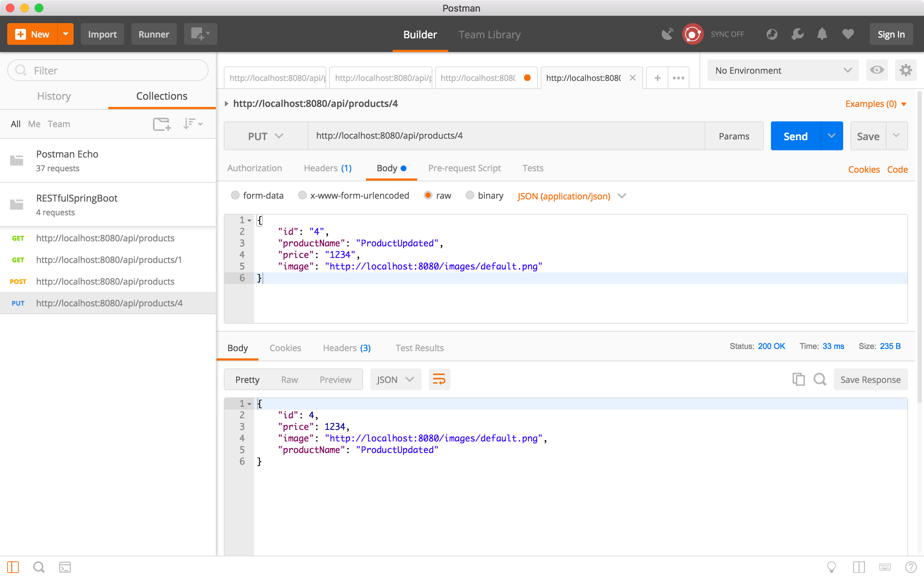Expand the Examples (0) dropdown

(x=876, y=104)
